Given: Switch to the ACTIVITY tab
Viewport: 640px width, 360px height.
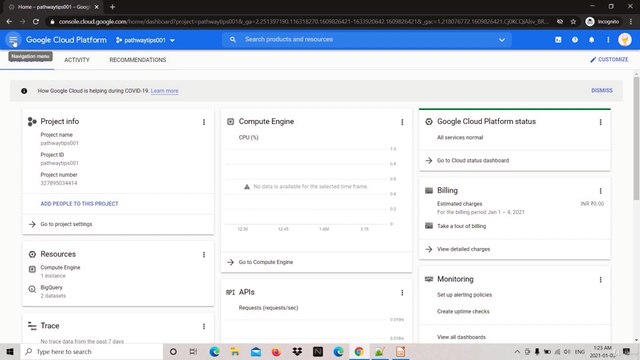Looking at the screenshot, I should tap(77, 60).
